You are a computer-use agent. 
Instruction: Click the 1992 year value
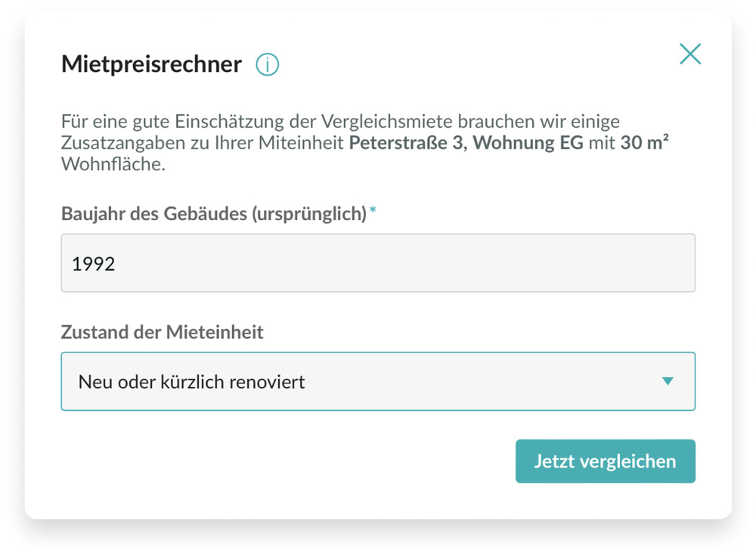point(94,264)
